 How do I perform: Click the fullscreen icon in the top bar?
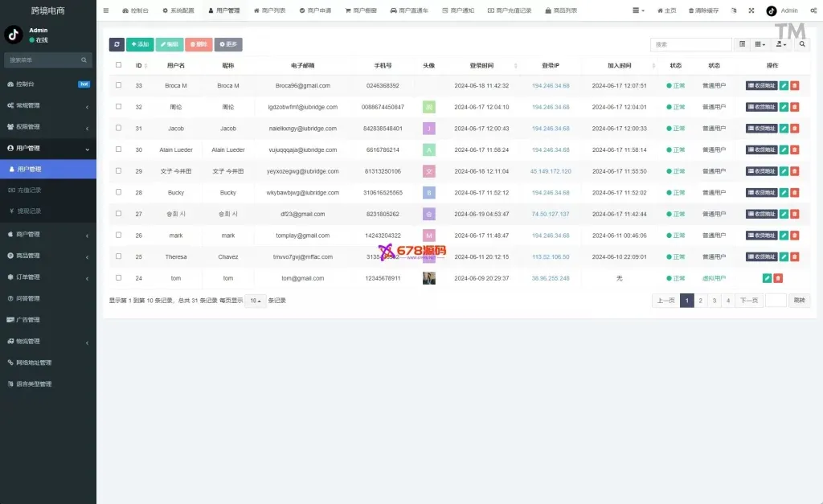click(x=751, y=10)
